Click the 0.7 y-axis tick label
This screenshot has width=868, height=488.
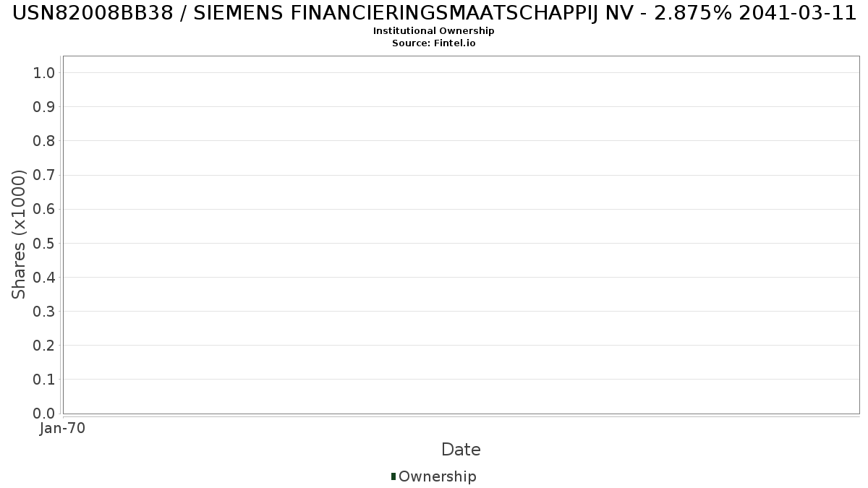(44, 175)
